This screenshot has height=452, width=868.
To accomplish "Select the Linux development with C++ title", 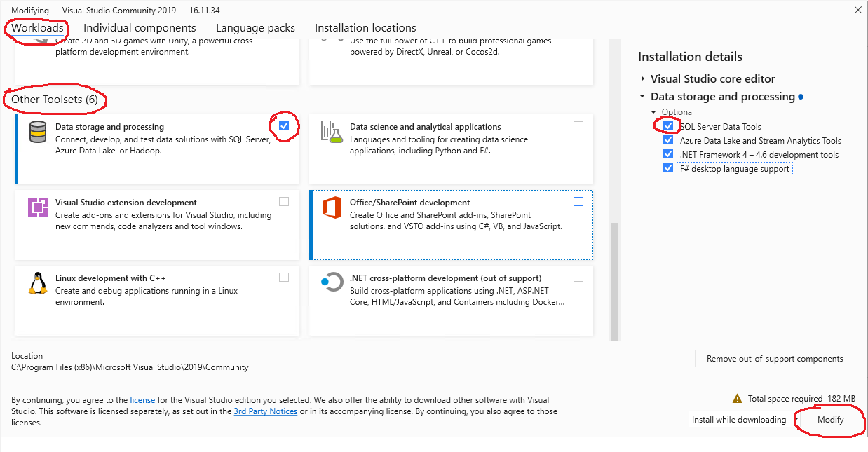I will coord(111,278).
